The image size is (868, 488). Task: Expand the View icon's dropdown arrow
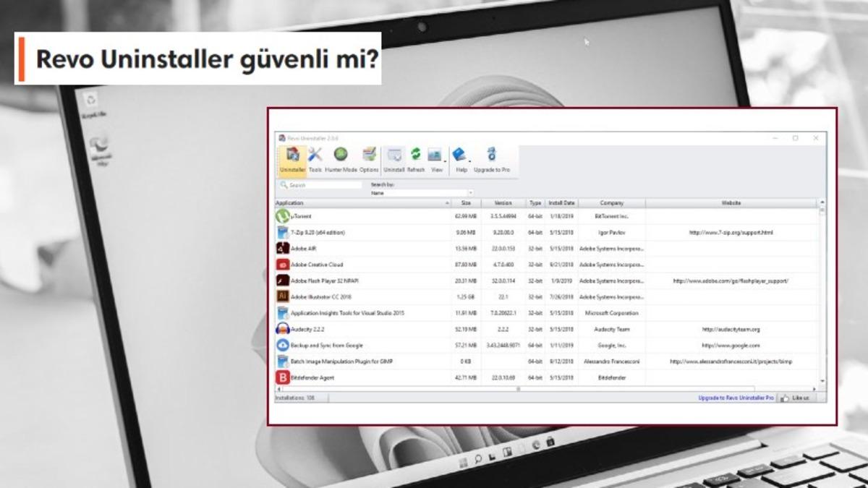[x=445, y=162]
